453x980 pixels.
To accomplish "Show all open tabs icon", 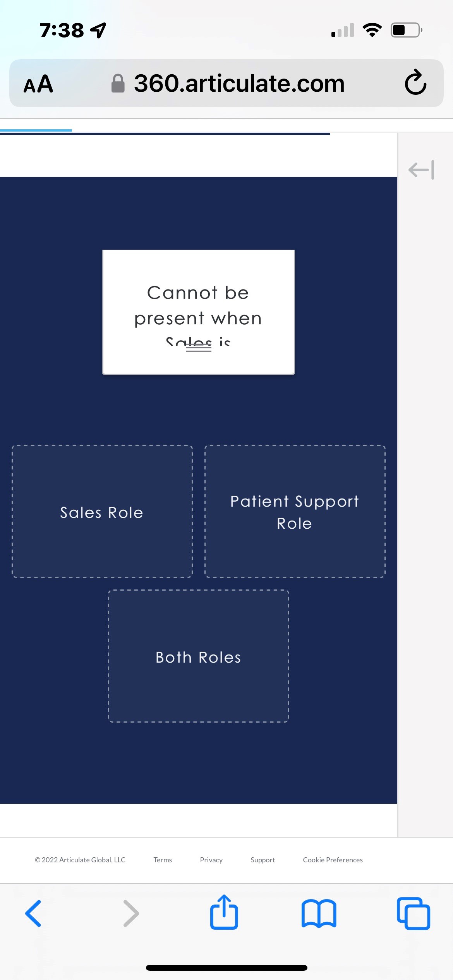I will (413, 913).
